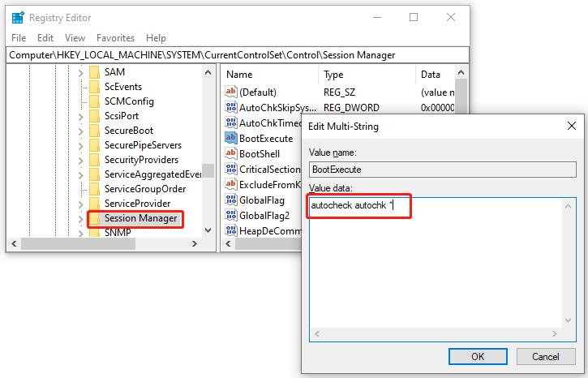
Task: Click the SAM folder icon
Action: (x=94, y=72)
